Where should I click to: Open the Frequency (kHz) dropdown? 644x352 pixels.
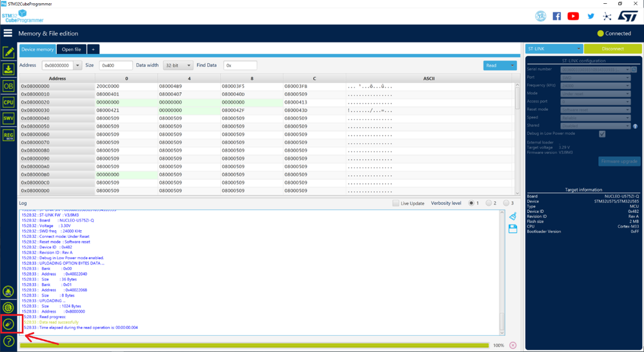595,85
